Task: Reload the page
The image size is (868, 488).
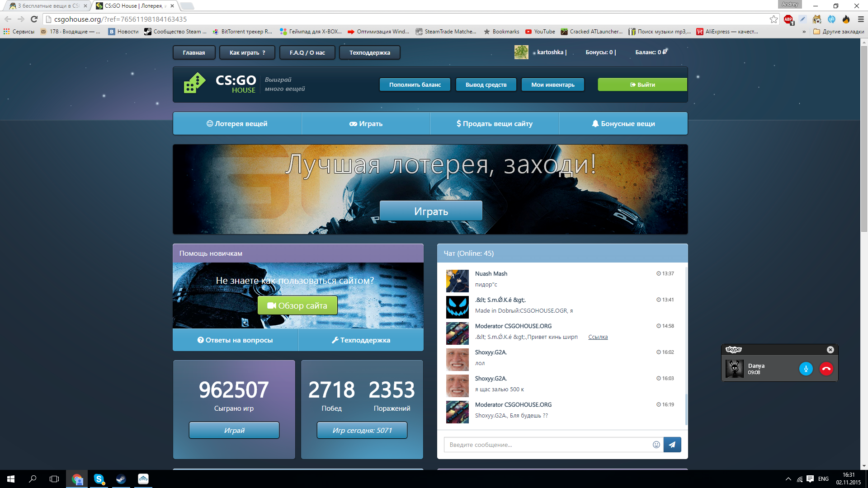Action: tap(34, 19)
